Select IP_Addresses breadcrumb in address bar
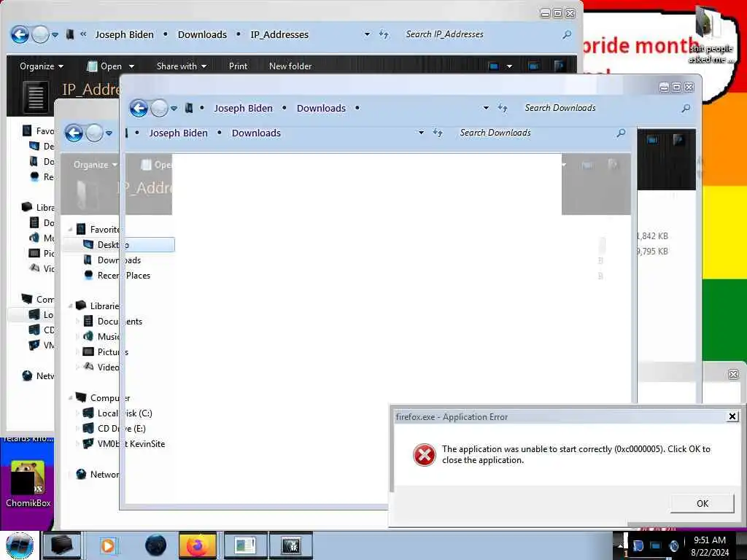 (279, 35)
